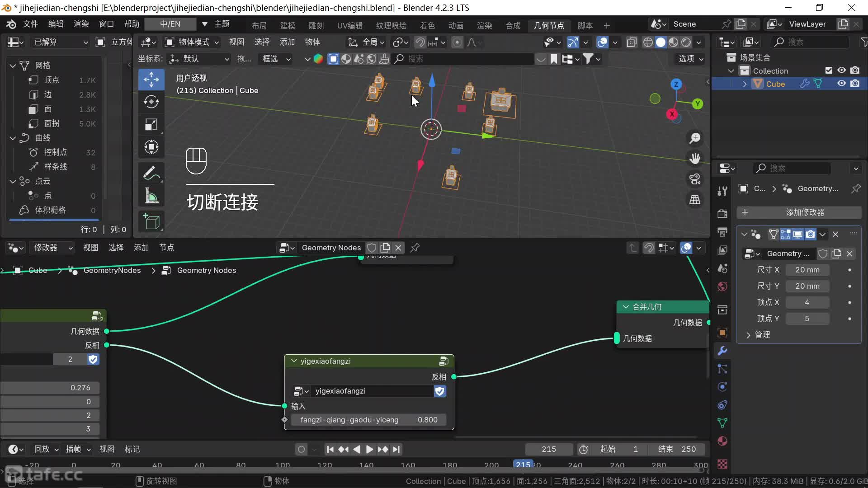This screenshot has width=868, height=488.
Task: Hide Cube with its eye icon
Action: [841, 84]
